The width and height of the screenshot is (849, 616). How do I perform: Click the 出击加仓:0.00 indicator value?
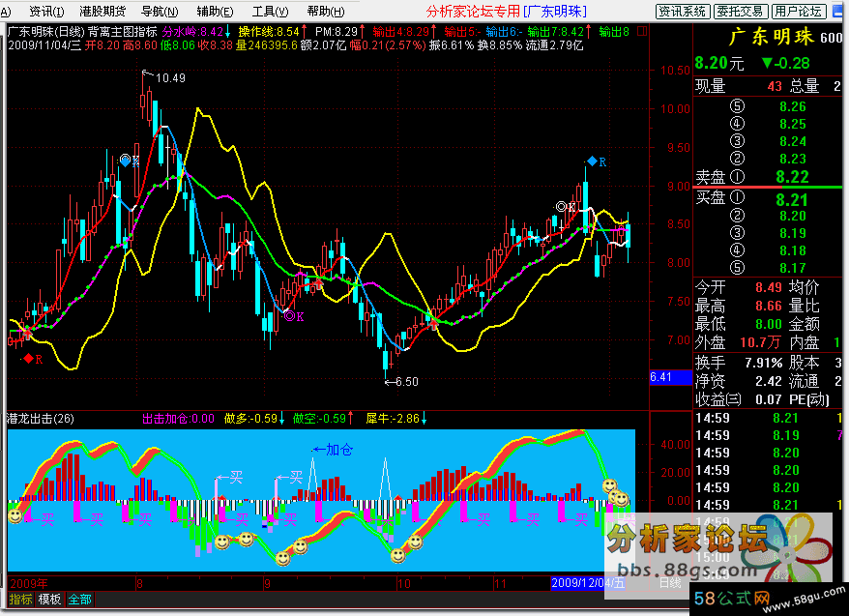[178, 419]
